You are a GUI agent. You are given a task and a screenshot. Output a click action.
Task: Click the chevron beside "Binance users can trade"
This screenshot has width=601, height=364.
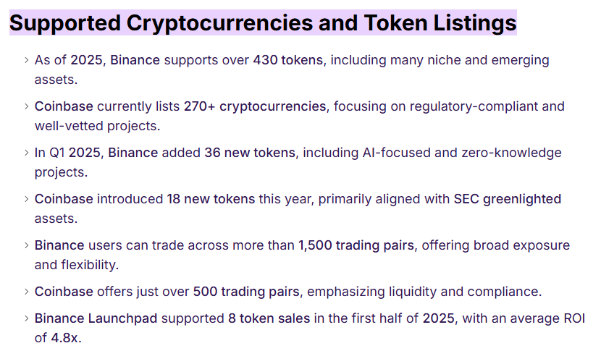coord(27,245)
